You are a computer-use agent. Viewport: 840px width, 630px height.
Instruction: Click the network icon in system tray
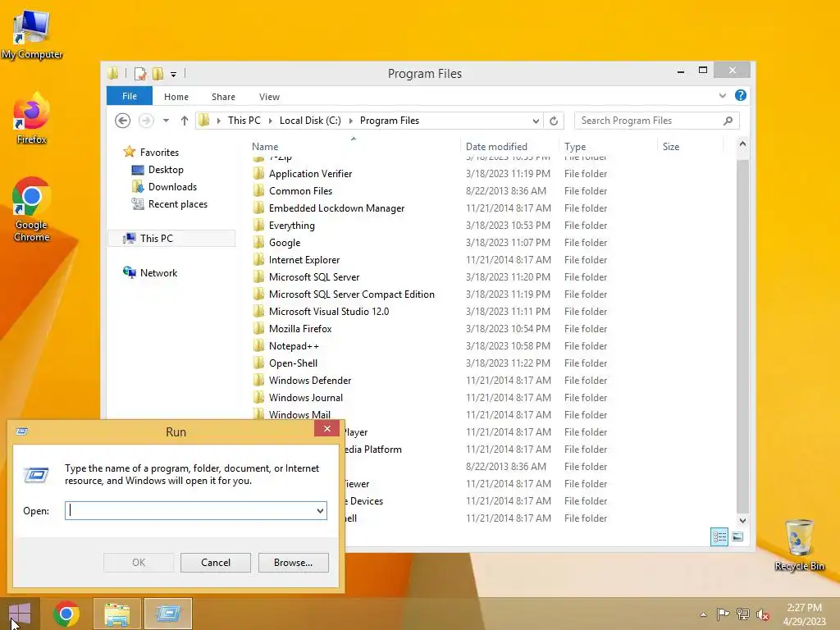(743, 614)
